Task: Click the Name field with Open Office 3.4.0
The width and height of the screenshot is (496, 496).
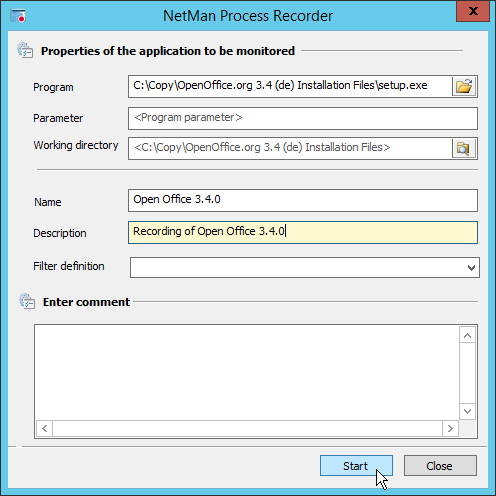Action: pyautogui.click(x=303, y=200)
